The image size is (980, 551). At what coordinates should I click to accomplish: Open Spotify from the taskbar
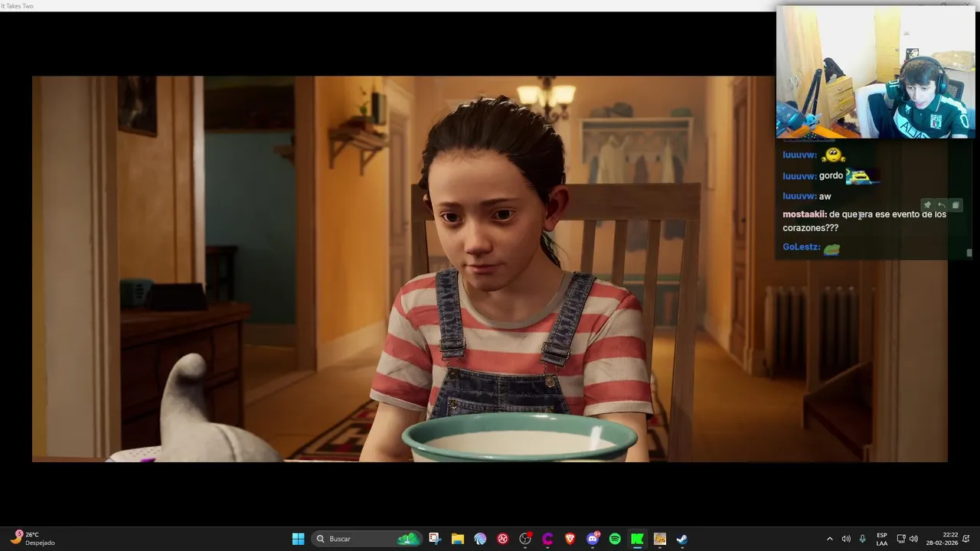(x=615, y=539)
